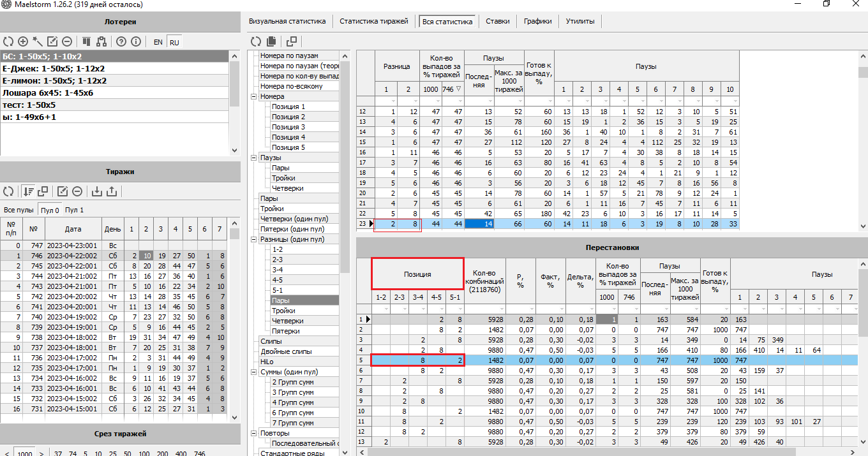This screenshot has height=456, width=868.
Task: Select draw row dated 2023-04-21:002
Action: 115,276
